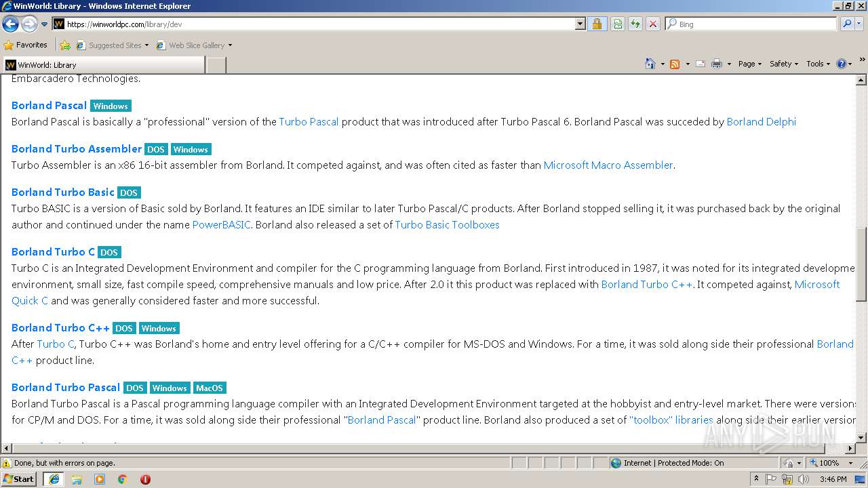The height and width of the screenshot is (488, 868).
Task: Click the page error warning icon
Action: coord(7,464)
